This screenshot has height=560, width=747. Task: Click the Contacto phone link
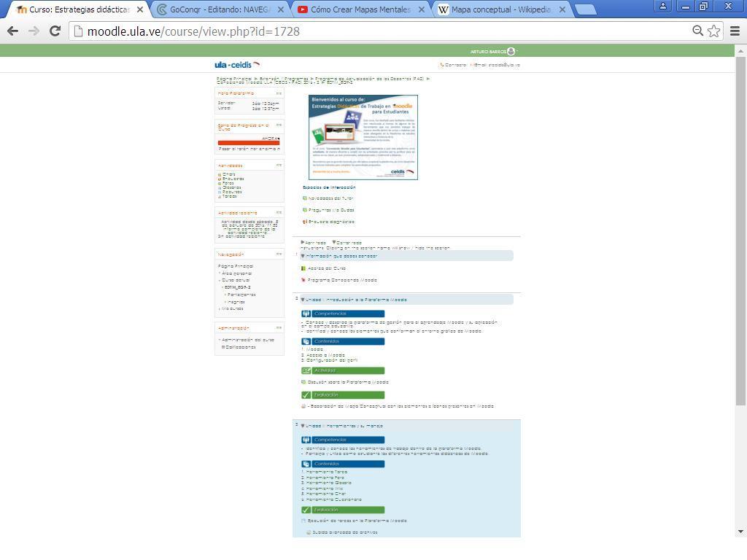click(x=452, y=65)
